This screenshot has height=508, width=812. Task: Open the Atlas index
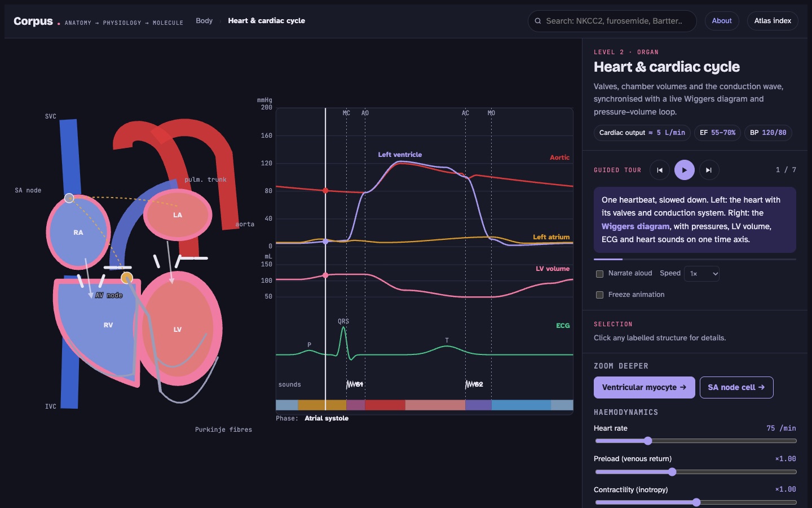click(773, 21)
